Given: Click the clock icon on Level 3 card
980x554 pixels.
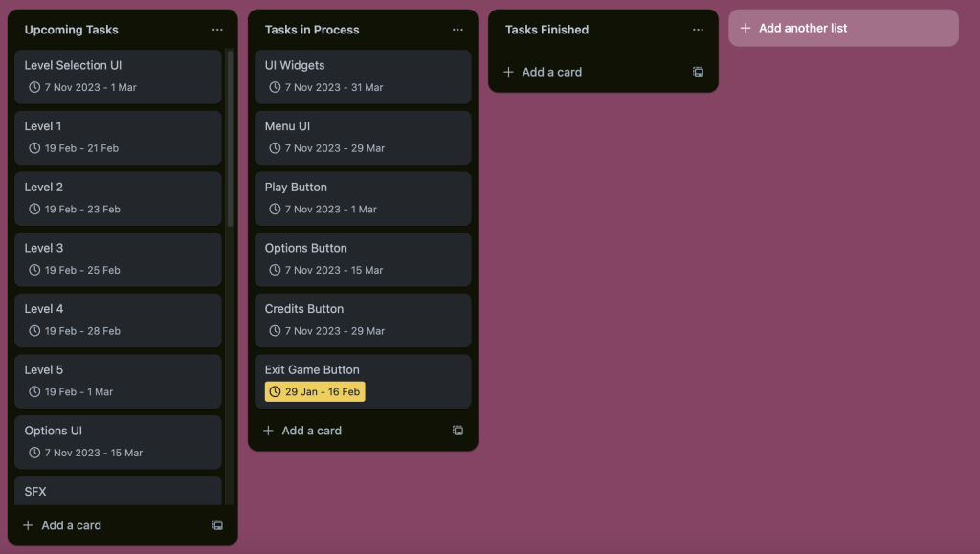Looking at the screenshot, I should (x=35, y=270).
